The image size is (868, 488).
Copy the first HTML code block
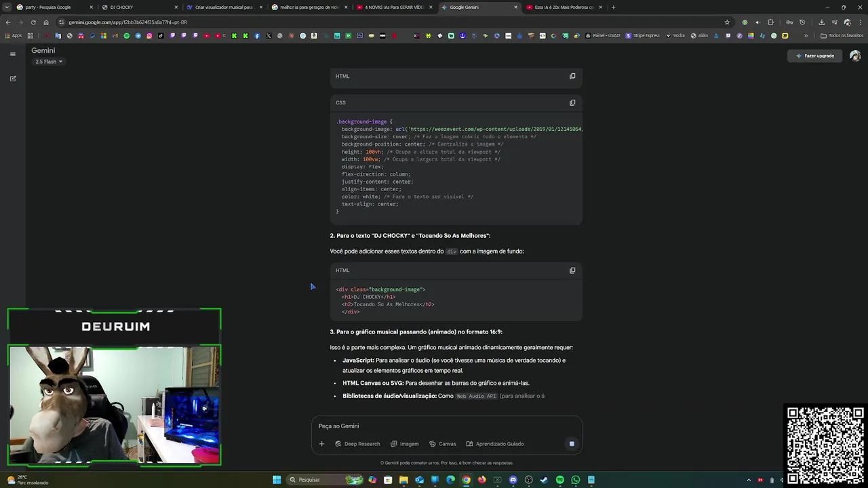[x=572, y=76]
